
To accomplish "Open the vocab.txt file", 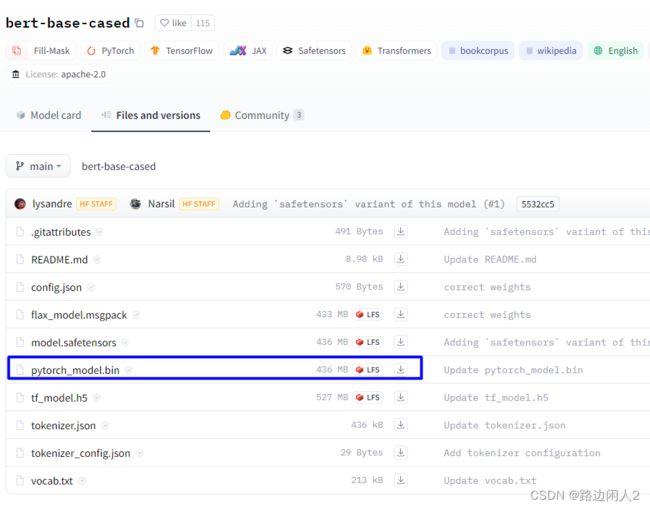I will [52, 481].
